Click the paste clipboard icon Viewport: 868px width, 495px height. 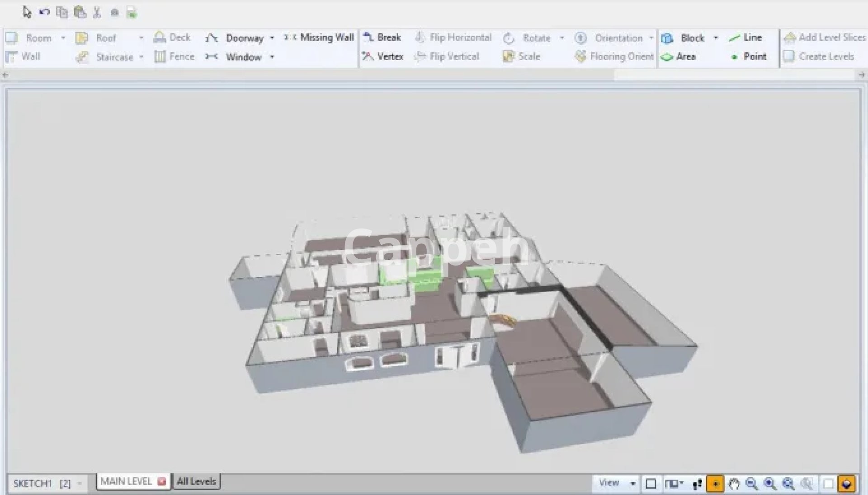pyautogui.click(x=80, y=13)
